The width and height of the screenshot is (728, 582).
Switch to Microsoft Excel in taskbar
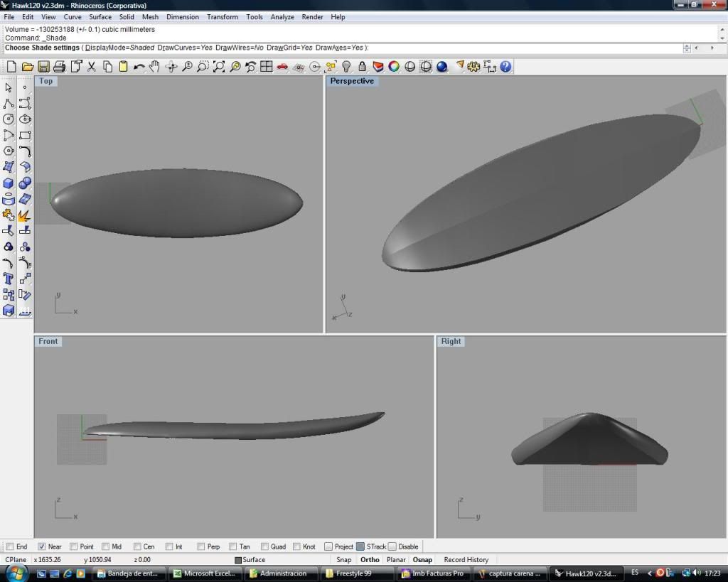point(205,573)
